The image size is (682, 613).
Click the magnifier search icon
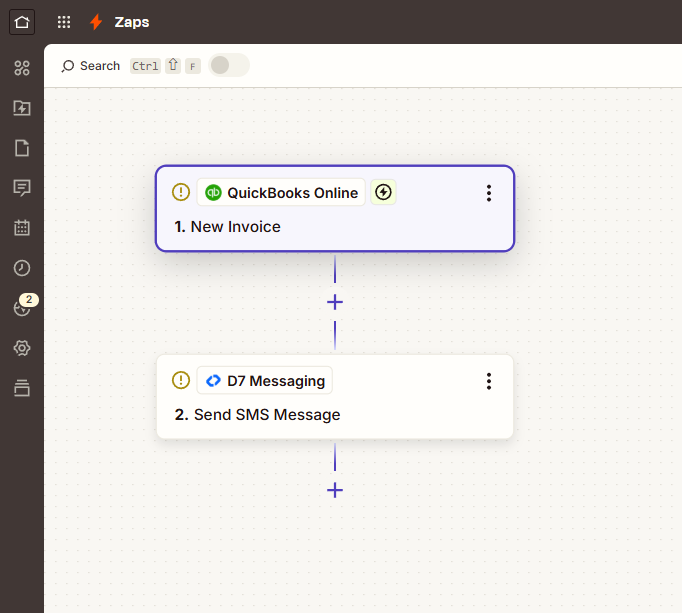68,66
